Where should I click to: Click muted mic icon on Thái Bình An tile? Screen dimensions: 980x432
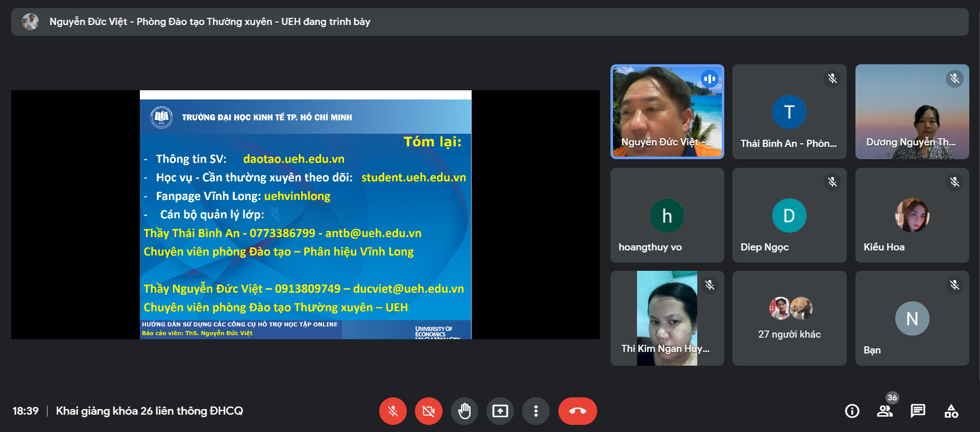point(832,79)
